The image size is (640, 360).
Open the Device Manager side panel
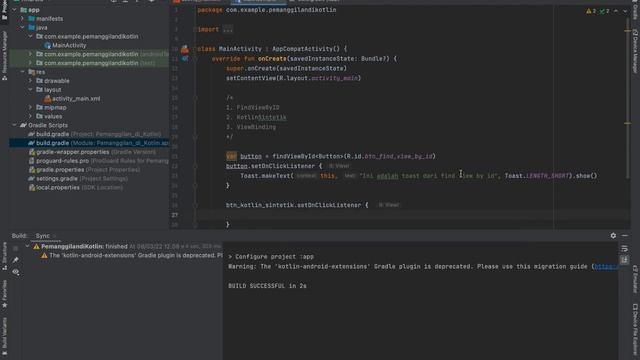(x=635, y=51)
